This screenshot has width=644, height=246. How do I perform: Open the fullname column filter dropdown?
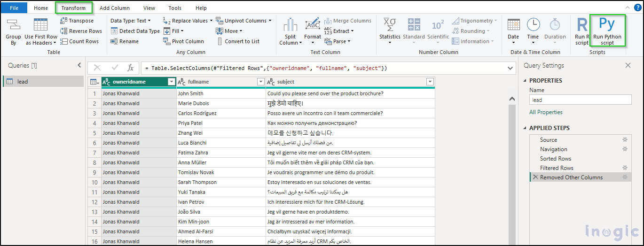pyautogui.click(x=261, y=82)
